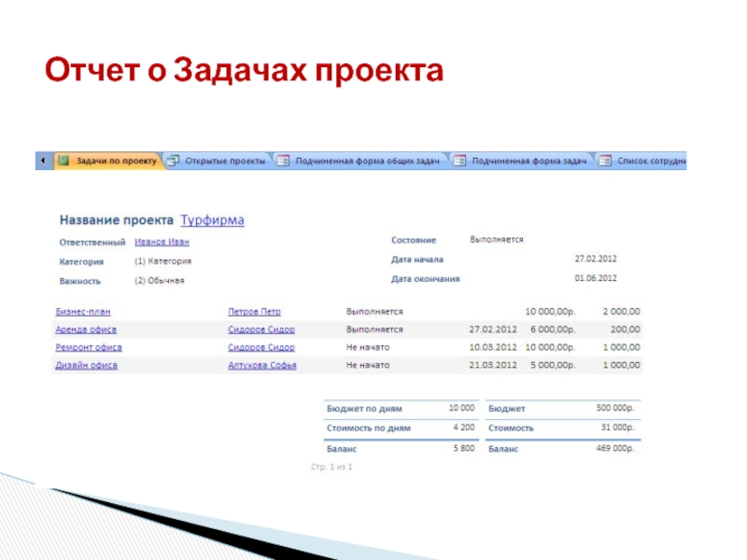Click the icon on Открытые проекты tab
Image resolution: width=747 pixels, height=560 pixels.
(173, 161)
